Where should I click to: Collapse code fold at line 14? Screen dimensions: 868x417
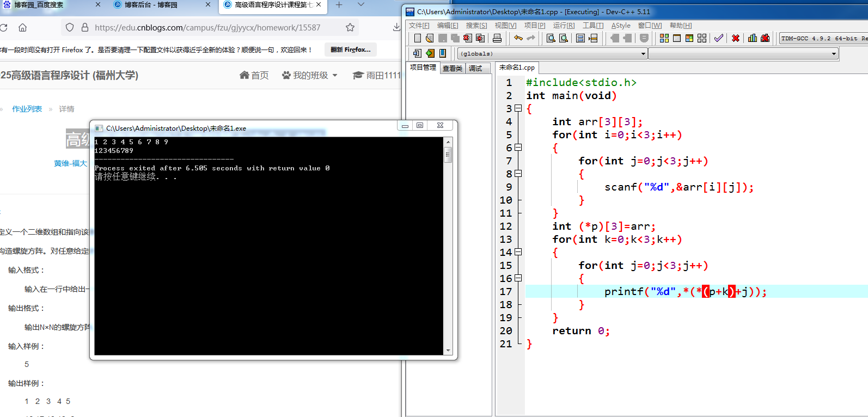(518, 252)
